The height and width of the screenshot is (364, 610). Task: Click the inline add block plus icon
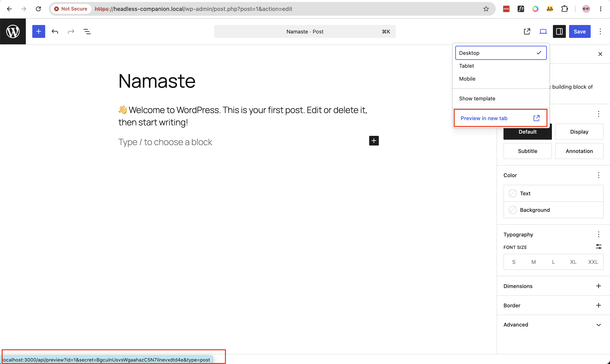tap(374, 140)
